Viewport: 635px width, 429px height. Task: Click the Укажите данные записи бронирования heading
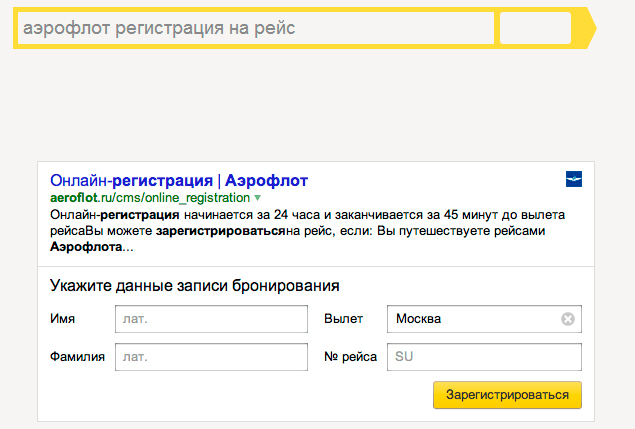(194, 286)
